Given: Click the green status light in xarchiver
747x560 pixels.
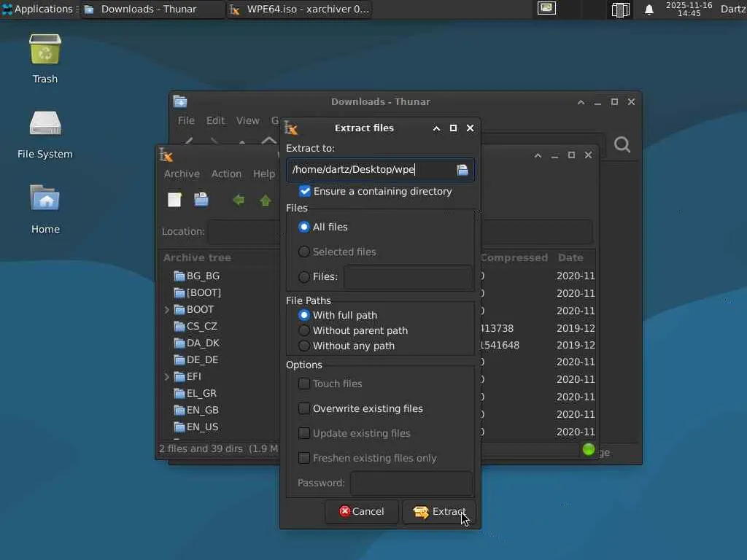Looking at the screenshot, I should click(589, 449).
